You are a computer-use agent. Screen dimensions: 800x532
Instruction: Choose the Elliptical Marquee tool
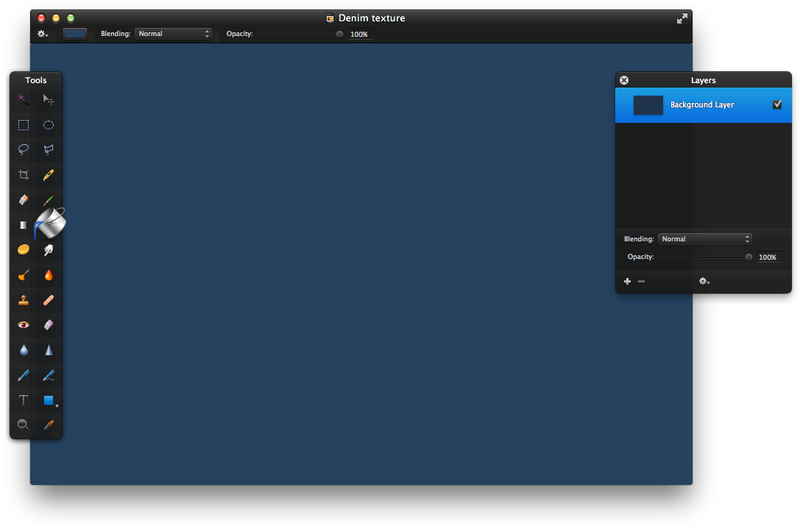click(49, 125)
